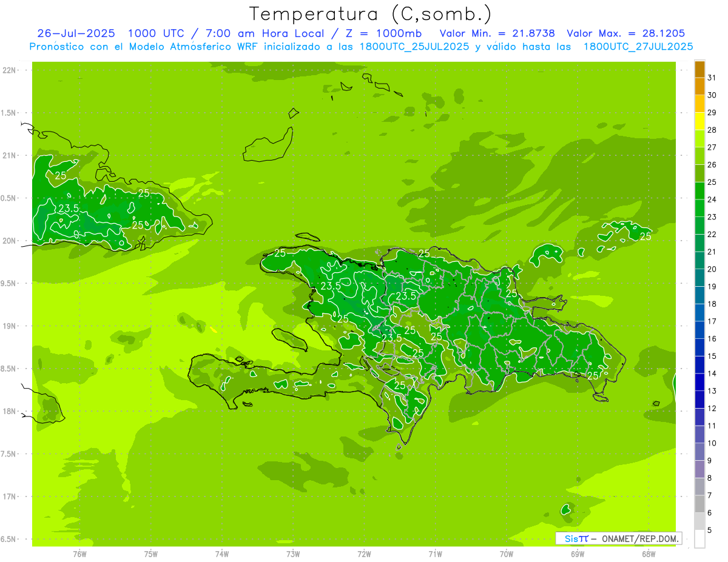Click the "74W" longitude label
Viewport: 728px width, 562px height.
tap(222, 554)
